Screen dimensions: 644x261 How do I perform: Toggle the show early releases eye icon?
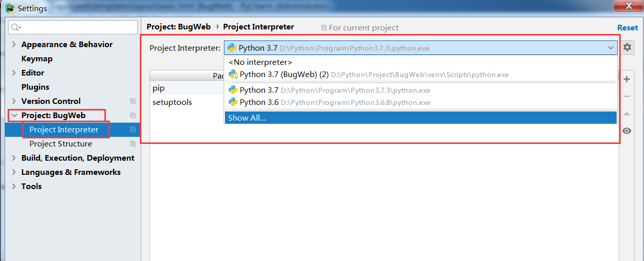pyautogui.click(x=627, y=131)
